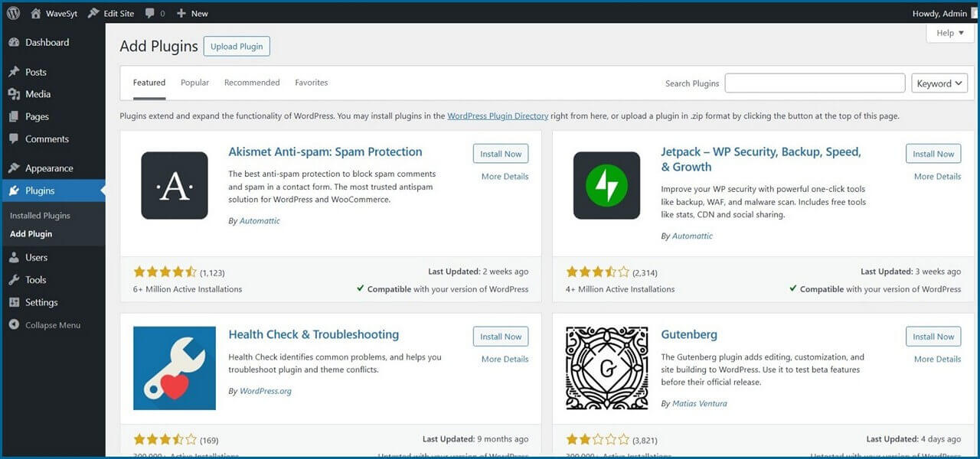Screen dimensions: 980x459
Task: Open Installed Plugins submenu item
Action: point(40,216)
